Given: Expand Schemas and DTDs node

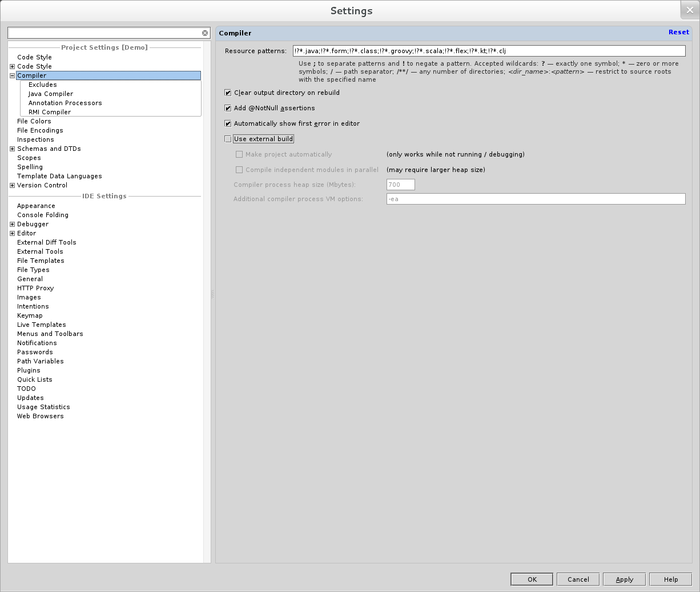Looking at the screenshot, I should (x=12, y=149).
